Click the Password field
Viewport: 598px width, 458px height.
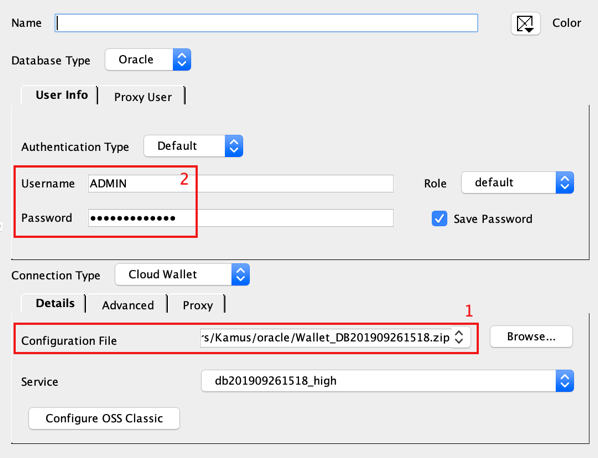tap(241, 218)
